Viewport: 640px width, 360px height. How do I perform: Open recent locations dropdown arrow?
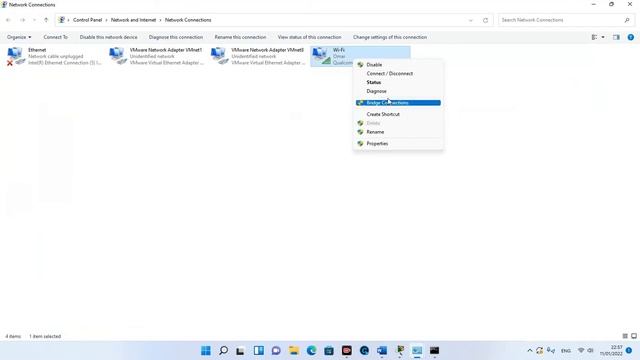click(34, 20)
